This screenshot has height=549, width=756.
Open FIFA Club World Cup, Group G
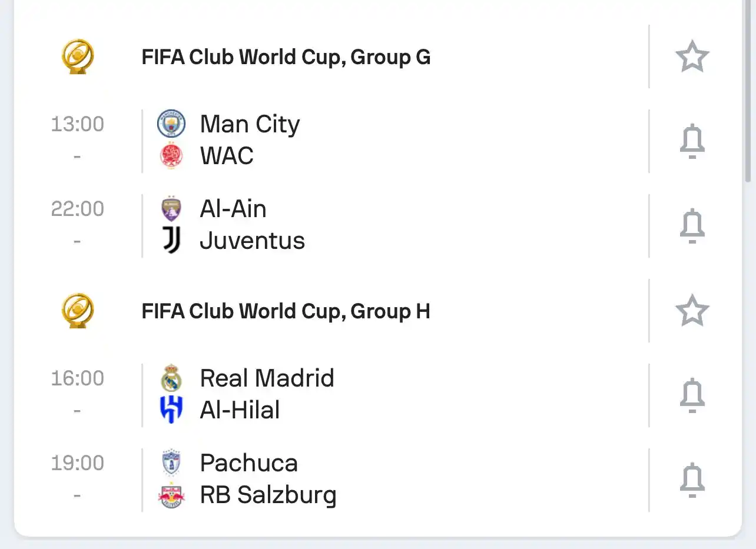pos(286,57)
